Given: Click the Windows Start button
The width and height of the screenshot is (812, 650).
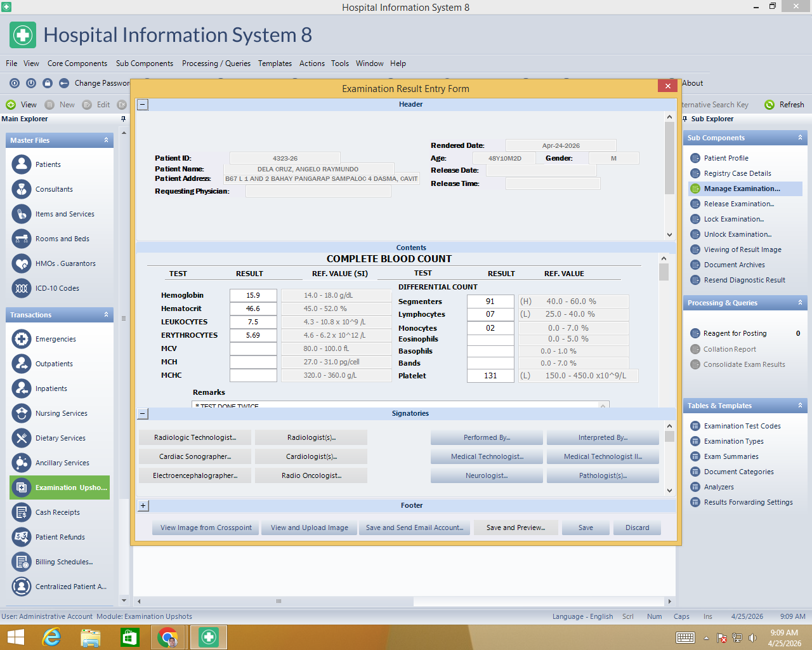Looking at the screenshot, I should coord(15,637).
